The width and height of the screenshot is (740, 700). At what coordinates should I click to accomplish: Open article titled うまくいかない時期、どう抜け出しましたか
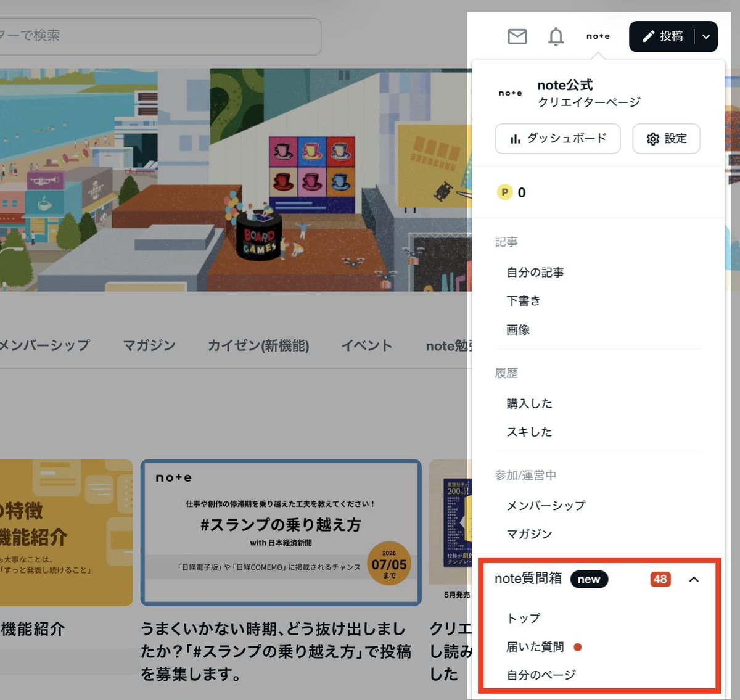pos(276,651)
